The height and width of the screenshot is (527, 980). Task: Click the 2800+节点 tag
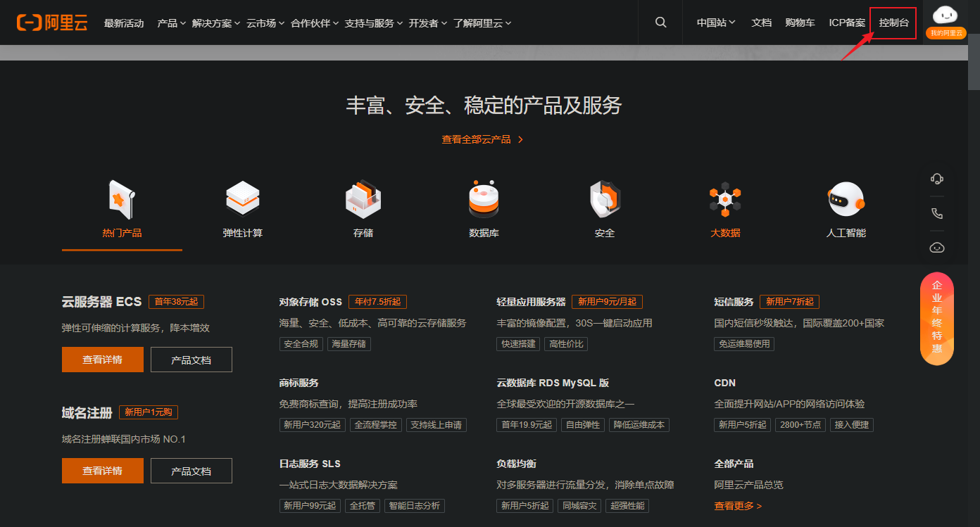pos(800,425)
